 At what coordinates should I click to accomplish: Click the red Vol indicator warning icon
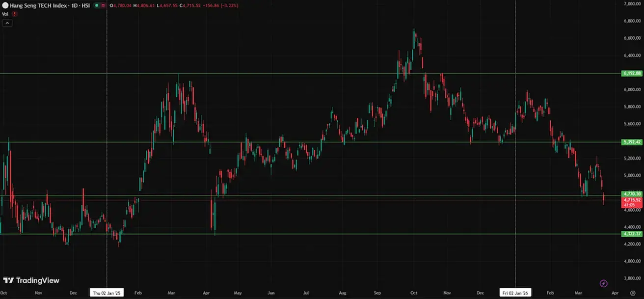click(15, 14)
